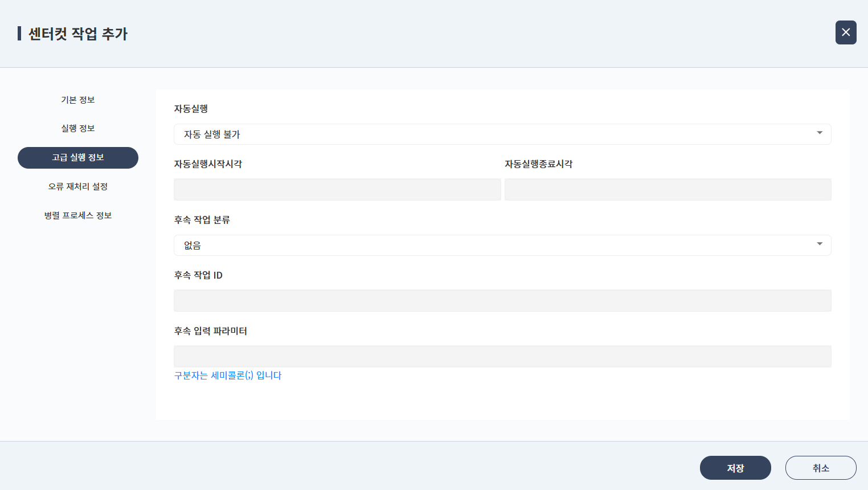Screen dimensions: 868x490
Task: Click the 자동실행종료시각 input field
Action: (x=668, y=190)
